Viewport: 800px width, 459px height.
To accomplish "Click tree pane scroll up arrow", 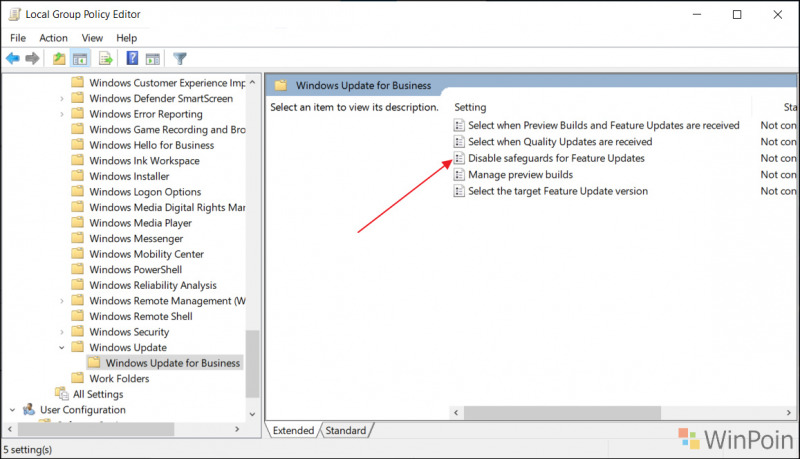I will pos(253,82).
